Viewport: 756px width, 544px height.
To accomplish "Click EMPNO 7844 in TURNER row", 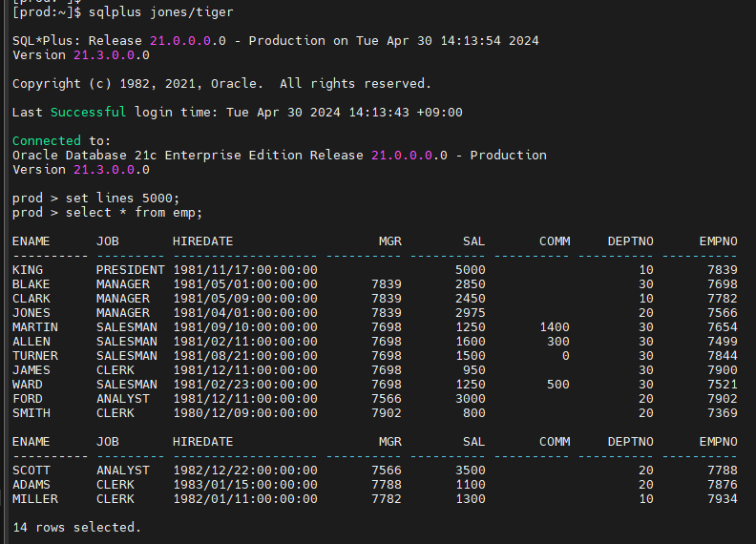I will pos(723,356).
